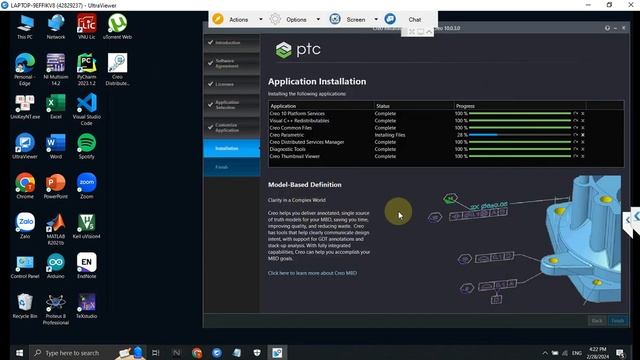Go to the Introduction installer step

click(231, 43)
